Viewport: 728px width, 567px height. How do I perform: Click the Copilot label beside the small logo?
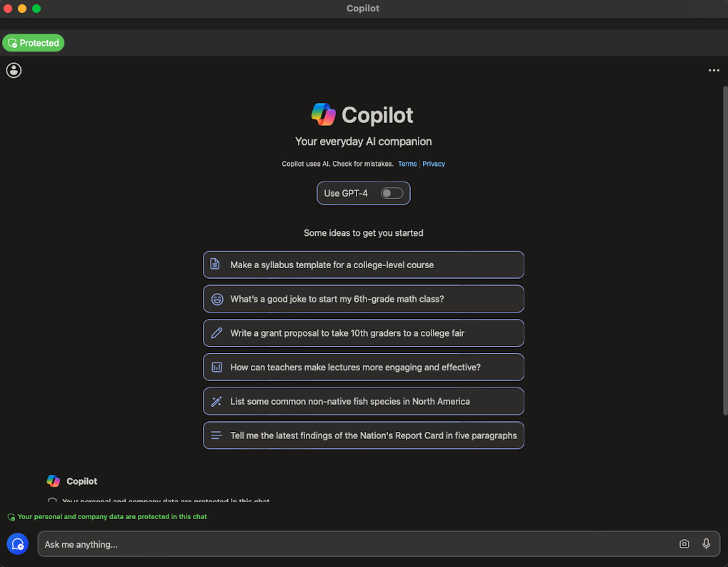(81, 480)
